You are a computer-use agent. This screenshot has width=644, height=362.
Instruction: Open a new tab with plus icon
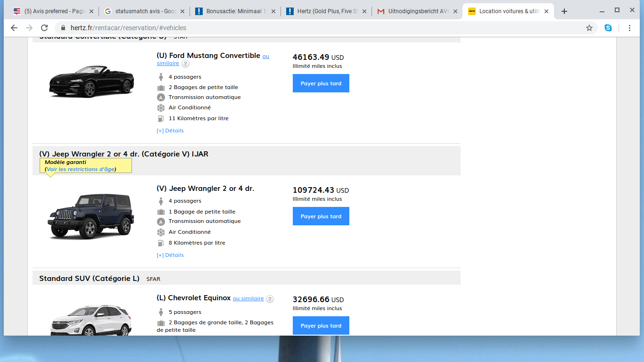(x=564, y=11)
